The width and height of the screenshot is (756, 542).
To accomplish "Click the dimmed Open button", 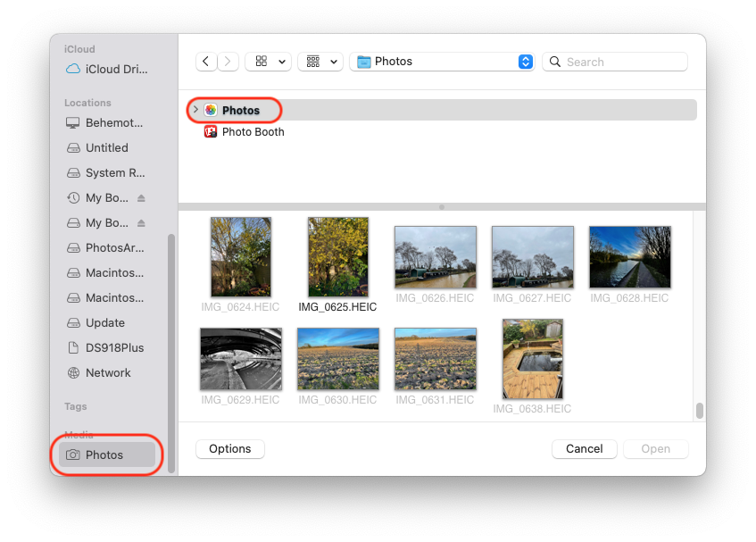I will click(656, 449).
